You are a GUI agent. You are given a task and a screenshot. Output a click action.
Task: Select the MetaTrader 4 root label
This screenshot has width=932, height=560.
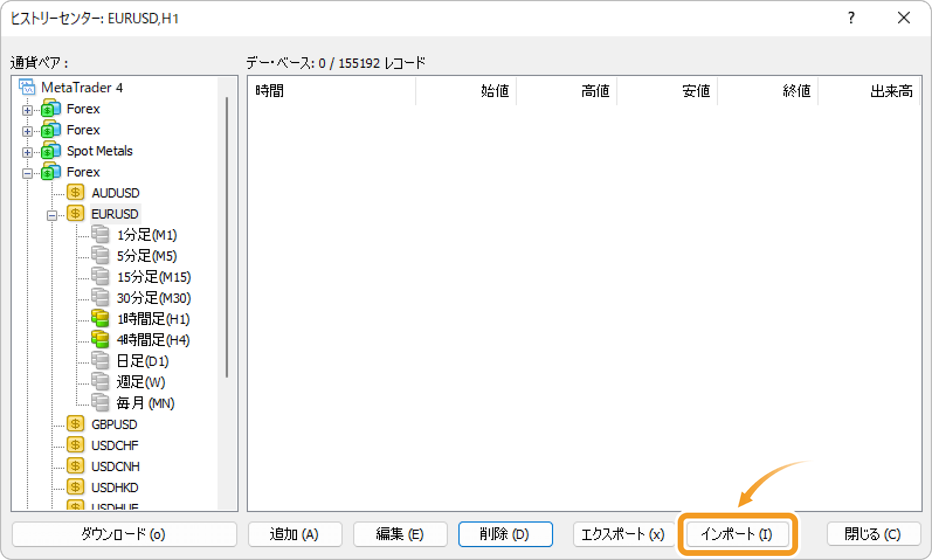82,88
